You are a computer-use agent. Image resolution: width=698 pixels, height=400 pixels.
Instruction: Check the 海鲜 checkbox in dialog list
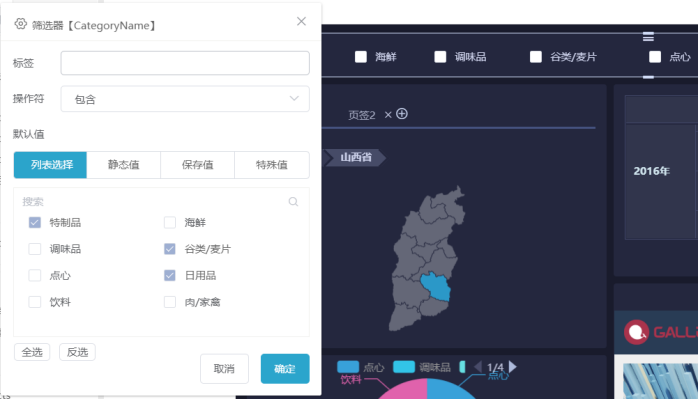[x=170, y=222]
